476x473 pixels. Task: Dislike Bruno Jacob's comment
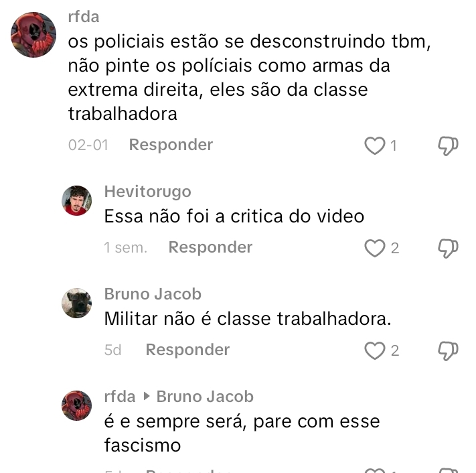click(448, 350)
